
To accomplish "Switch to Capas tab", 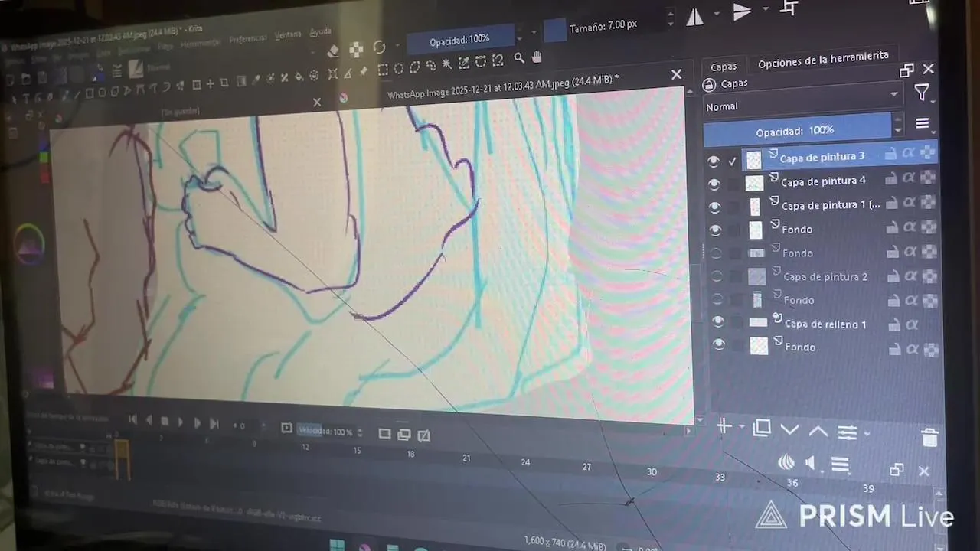I will tap(724, 67).
